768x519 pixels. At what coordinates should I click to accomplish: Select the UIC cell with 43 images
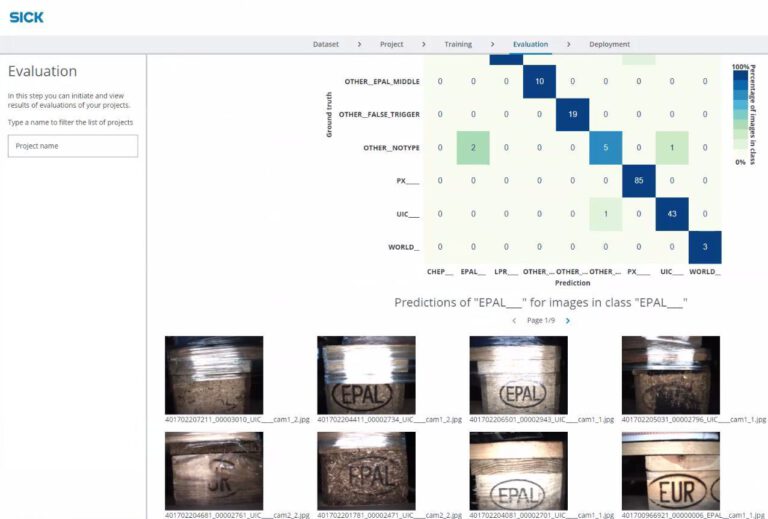pos(671,214)
